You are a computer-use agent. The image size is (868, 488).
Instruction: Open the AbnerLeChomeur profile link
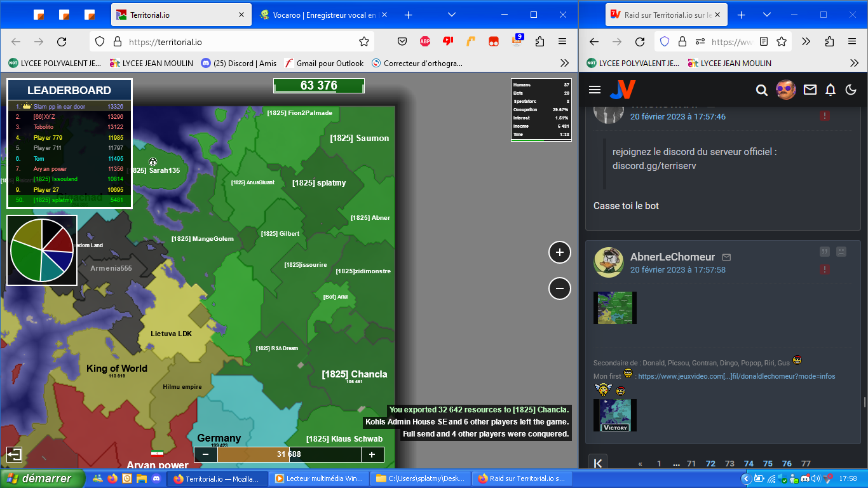(672, 257)
